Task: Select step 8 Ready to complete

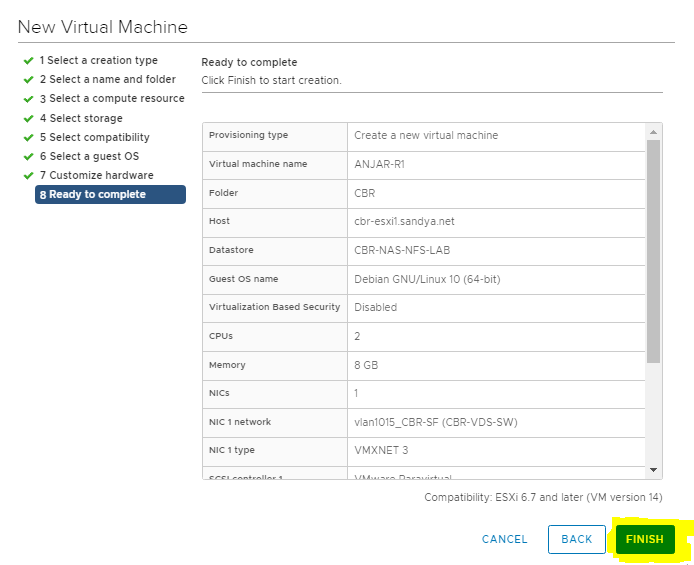Action: click(x=110, y=195)
